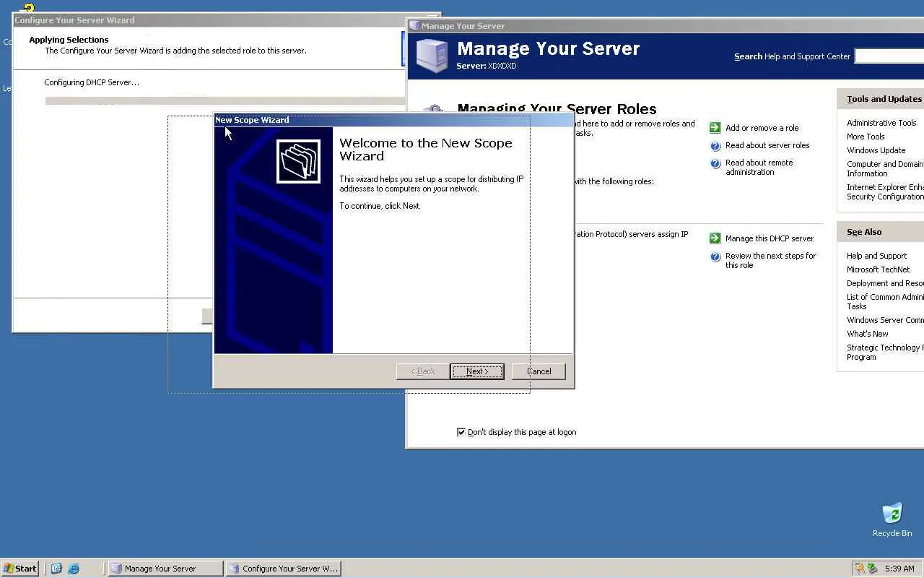
Task: Switch to Manage Your Server taskbar button
Action: click(x=165, y=569)
